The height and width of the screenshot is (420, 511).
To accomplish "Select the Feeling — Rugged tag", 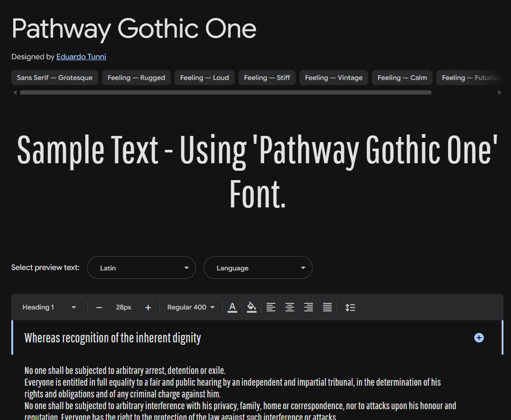I will pyautogui.click(x=136, y=78).
